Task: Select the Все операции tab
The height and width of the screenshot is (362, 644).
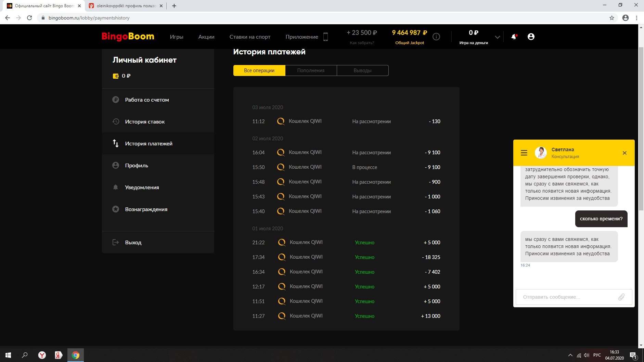Action: coord(259,70)
